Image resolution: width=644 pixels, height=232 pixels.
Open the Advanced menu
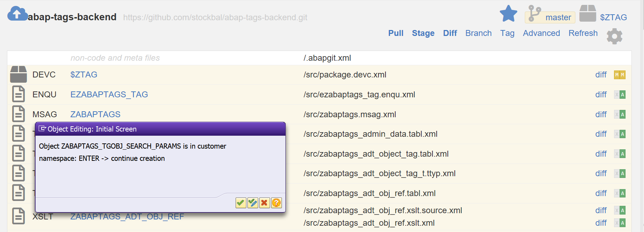tap(541, 33)
